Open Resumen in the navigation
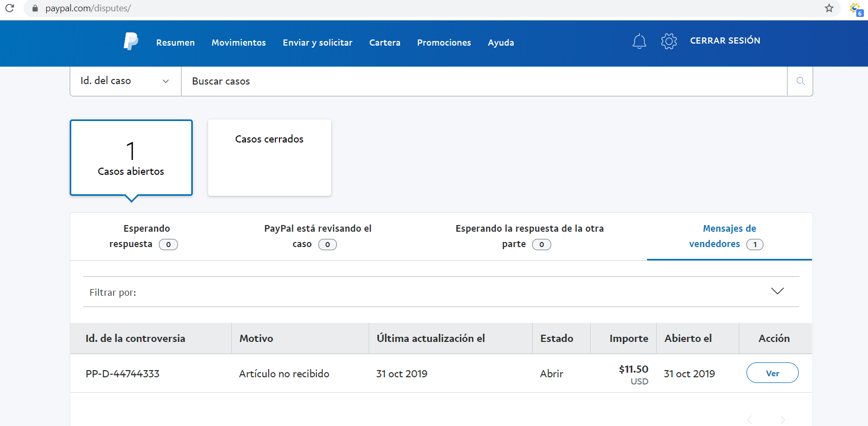The image size is (868, 426). coord(175,43)
